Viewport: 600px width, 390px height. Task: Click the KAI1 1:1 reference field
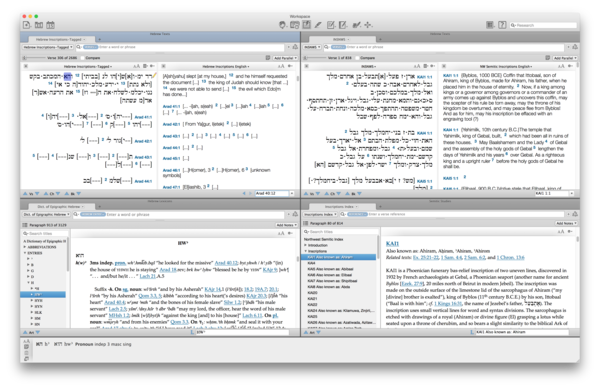pos(551,193)
